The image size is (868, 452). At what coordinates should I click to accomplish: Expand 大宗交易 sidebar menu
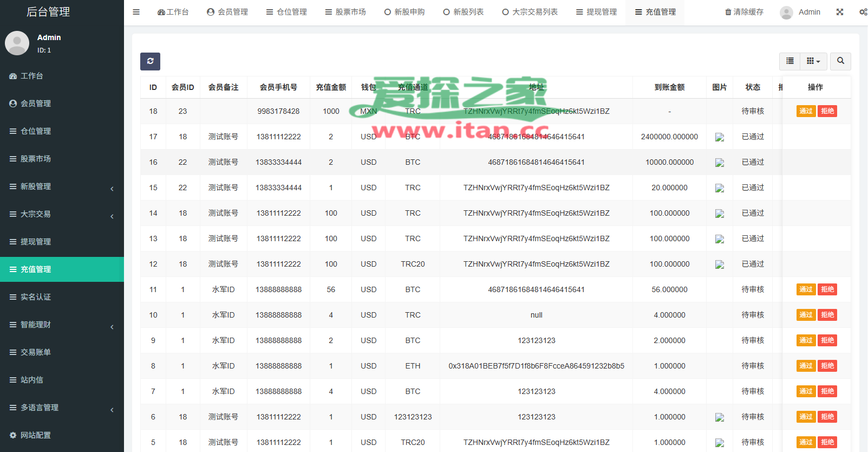[62, 214]
